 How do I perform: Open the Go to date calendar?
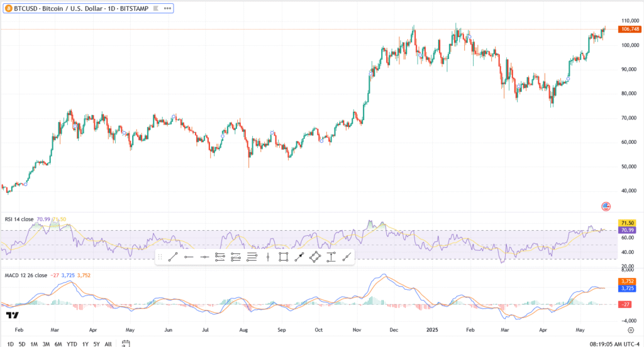(126, 343)
